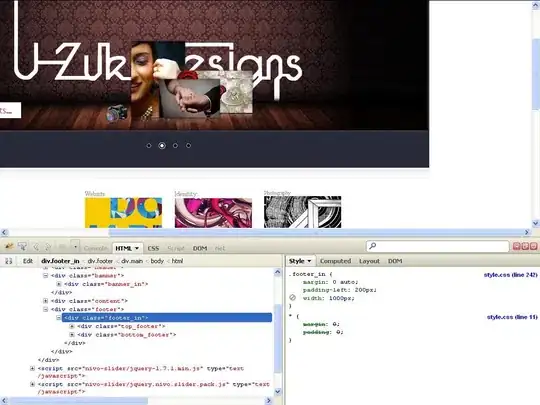540x405 pixels.
Task: Select the highlighted div footer_in row
Action: pos(167,318)
